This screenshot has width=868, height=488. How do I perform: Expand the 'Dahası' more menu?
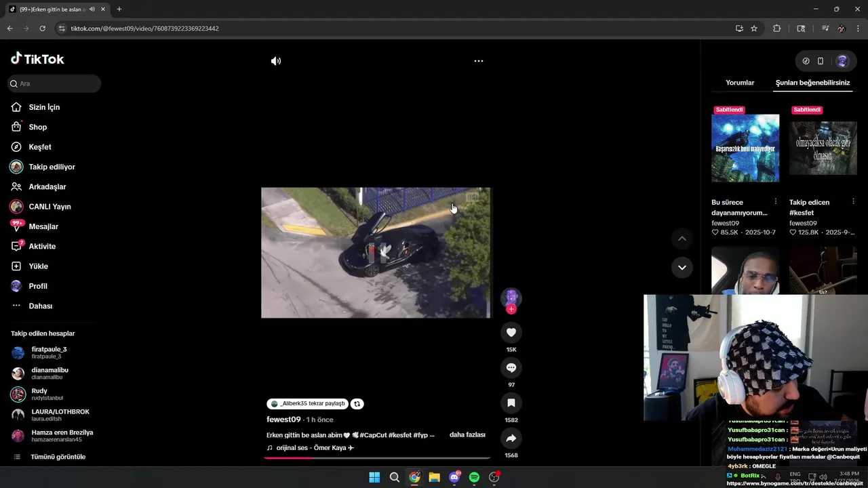(x=40, y=306)
